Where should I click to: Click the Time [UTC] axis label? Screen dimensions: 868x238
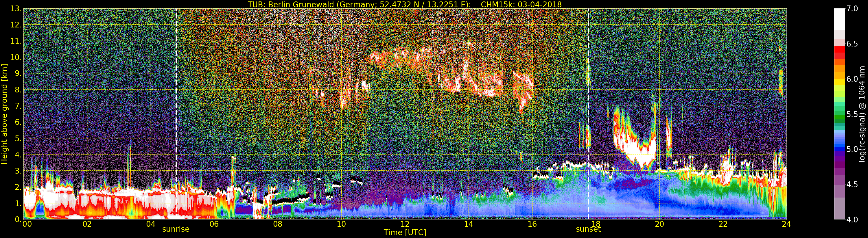[x=405, y=232]
